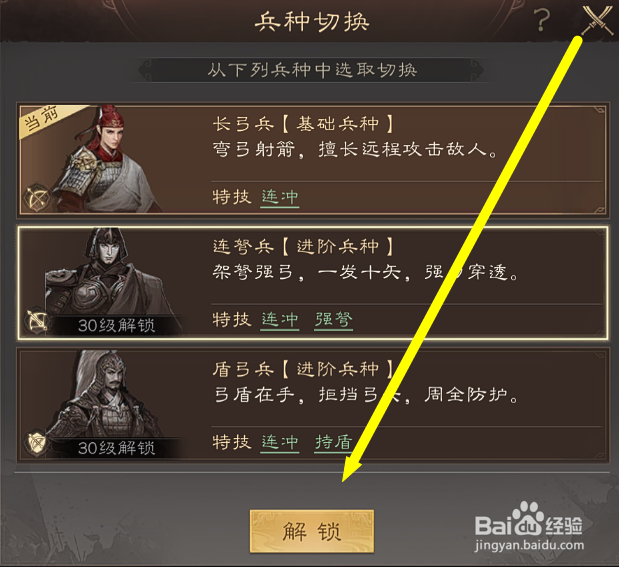The height and width of the screenshot is (567, 619).
Task: Click the 盾弓兵 shield type icon
Action: point(36,443)
